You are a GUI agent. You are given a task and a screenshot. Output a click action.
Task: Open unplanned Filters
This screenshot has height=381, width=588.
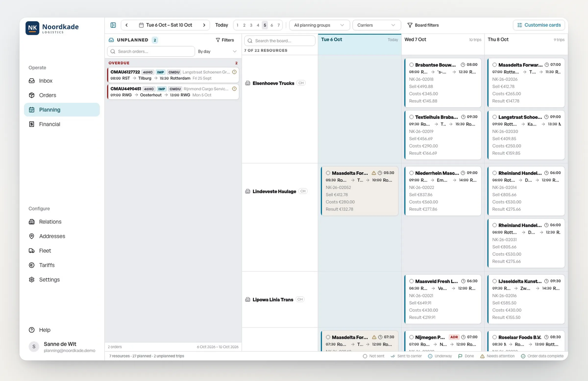tap(225, 40)
